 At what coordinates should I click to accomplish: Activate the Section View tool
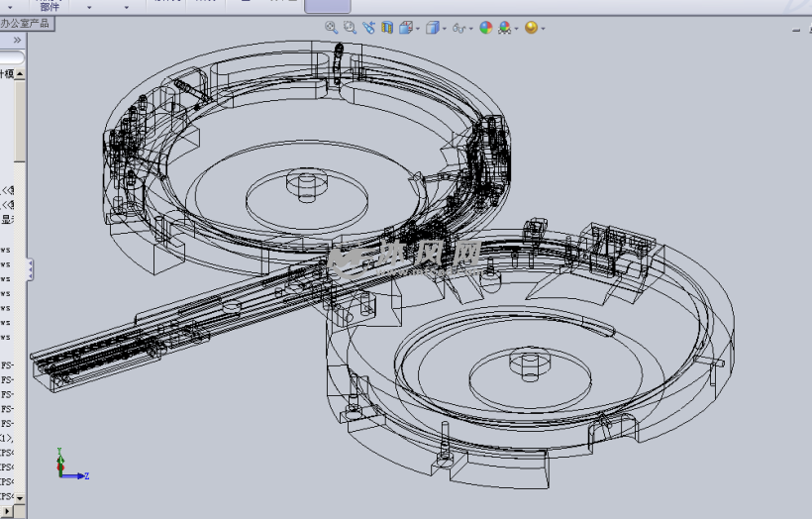(x=386, y=28)
